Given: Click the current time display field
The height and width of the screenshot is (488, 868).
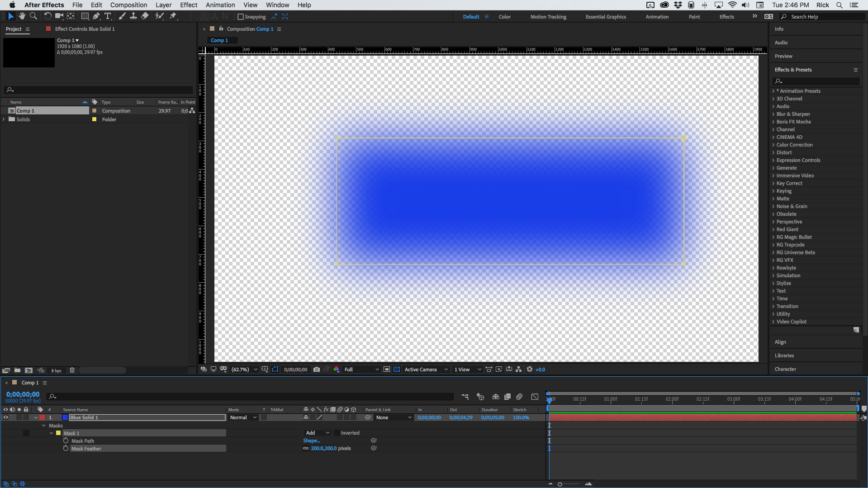Looking at the screenshot, I should click(x=22, y=394).
